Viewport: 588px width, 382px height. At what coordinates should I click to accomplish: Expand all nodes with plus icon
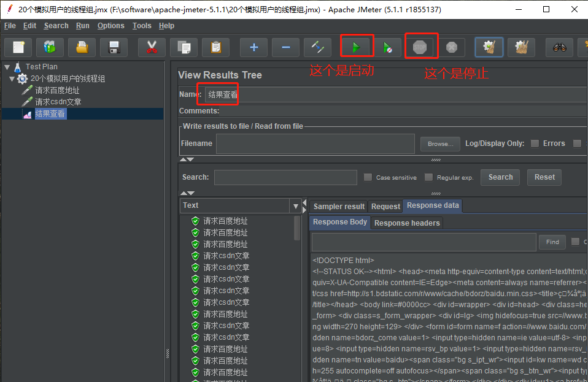point(254,48)
